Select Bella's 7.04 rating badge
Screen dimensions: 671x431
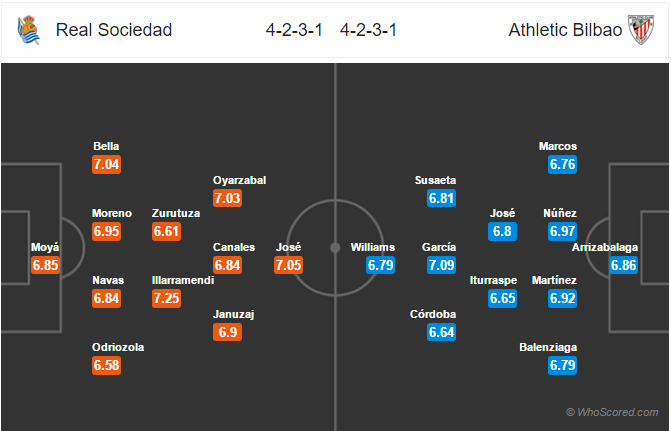coord(106,164)
